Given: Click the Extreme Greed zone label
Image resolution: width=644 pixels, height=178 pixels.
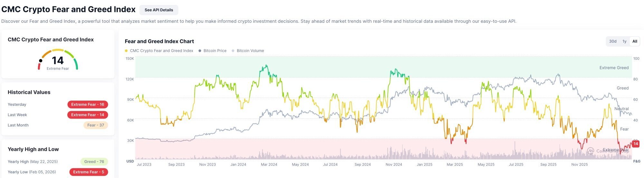Looking at the screenshot, I should coord(614,68).
